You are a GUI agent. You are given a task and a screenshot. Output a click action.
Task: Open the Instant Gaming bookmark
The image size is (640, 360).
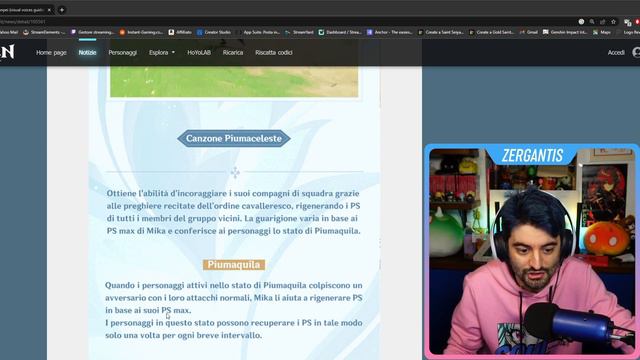pos(141,32)
